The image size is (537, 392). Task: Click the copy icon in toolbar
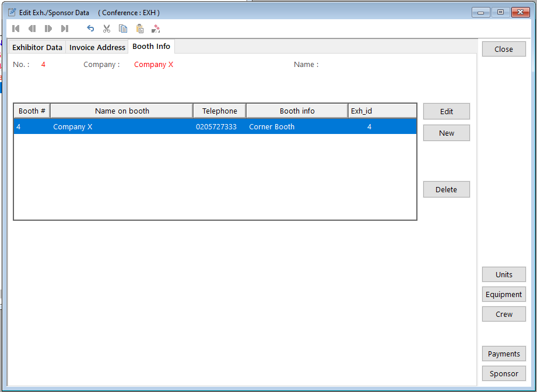click(123, 29)
